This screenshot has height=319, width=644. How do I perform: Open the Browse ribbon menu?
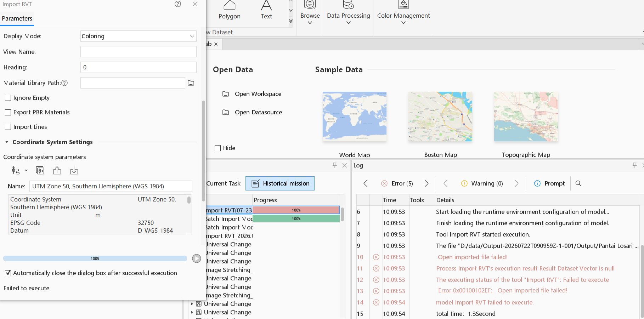(x=310, y=13)
